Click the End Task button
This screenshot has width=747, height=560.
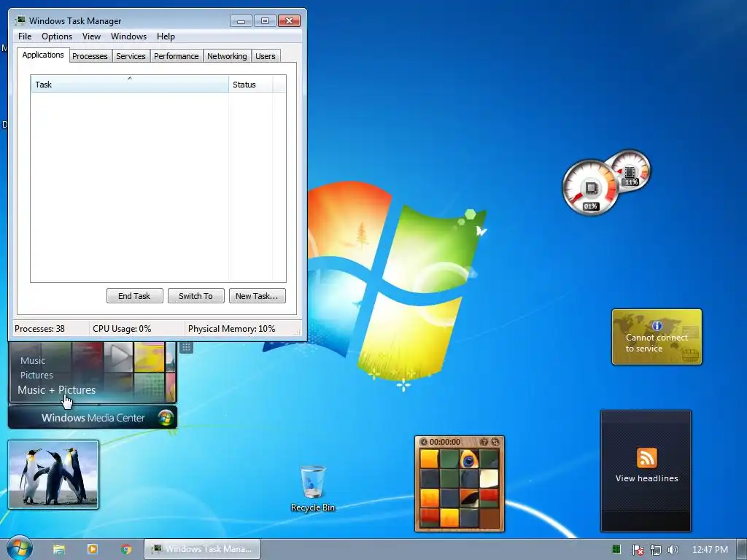pos(134,296)
